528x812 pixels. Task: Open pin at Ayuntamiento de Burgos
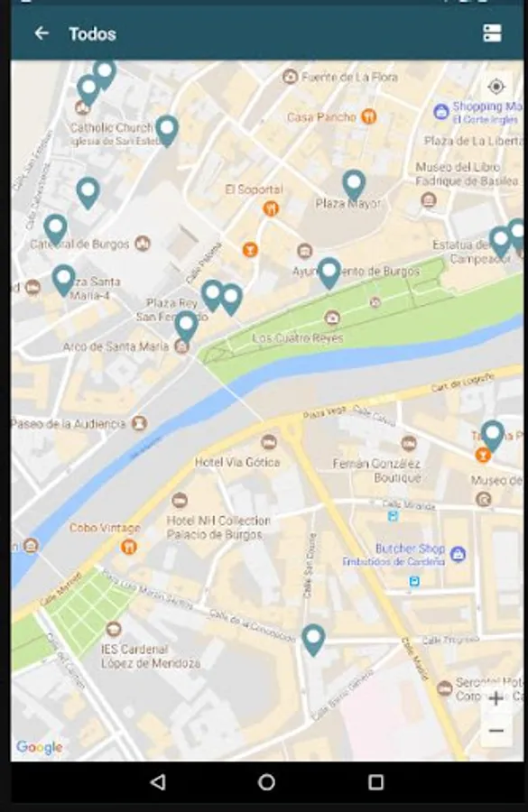(x=329, y=272)
